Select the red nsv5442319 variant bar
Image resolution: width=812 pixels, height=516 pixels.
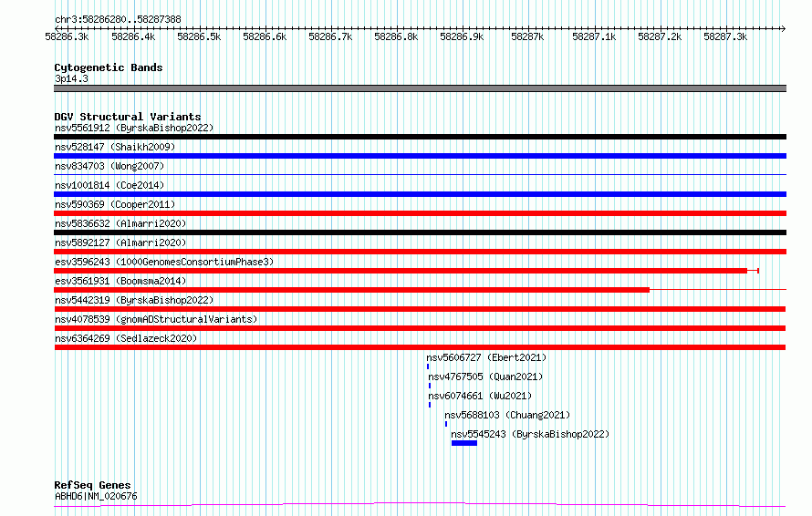(420, 309)
